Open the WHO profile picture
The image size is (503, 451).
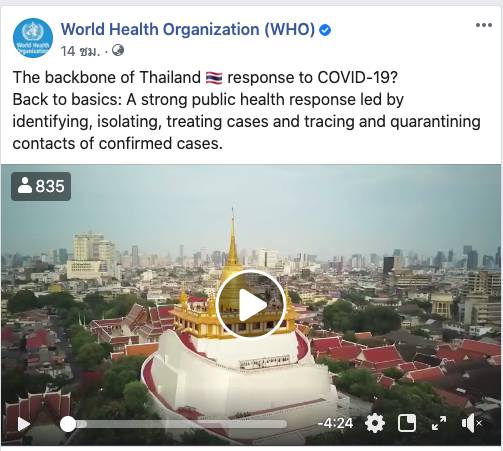(x=33, y=38)
